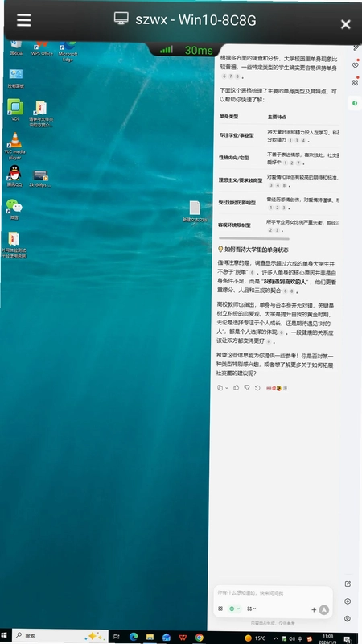This screenshot has width=362, height=644.
Task: Open the Recycle Bin desktop icon
Action: coord(16,48)
